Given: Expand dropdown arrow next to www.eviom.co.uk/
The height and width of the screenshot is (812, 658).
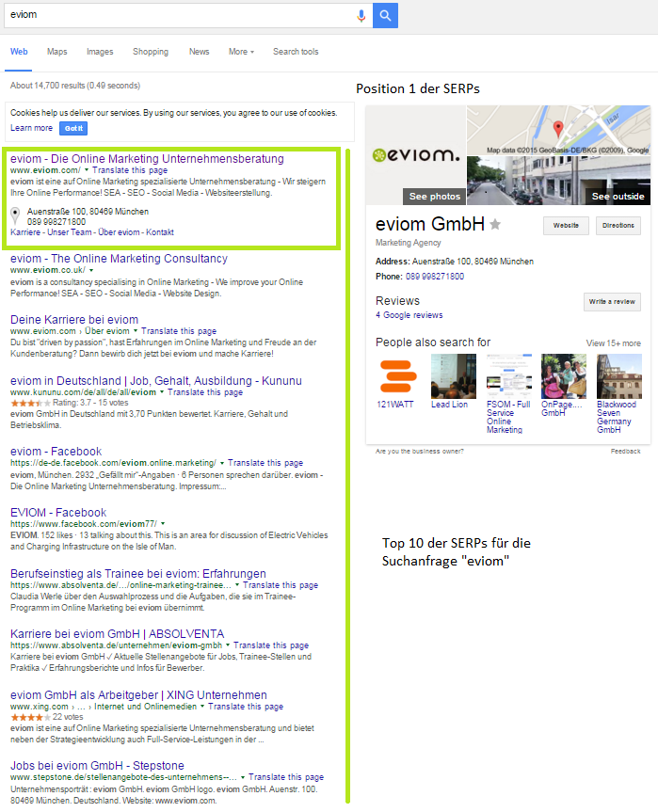Looking at the screenshot, I should pyautogui.click(x=91, y=270).
